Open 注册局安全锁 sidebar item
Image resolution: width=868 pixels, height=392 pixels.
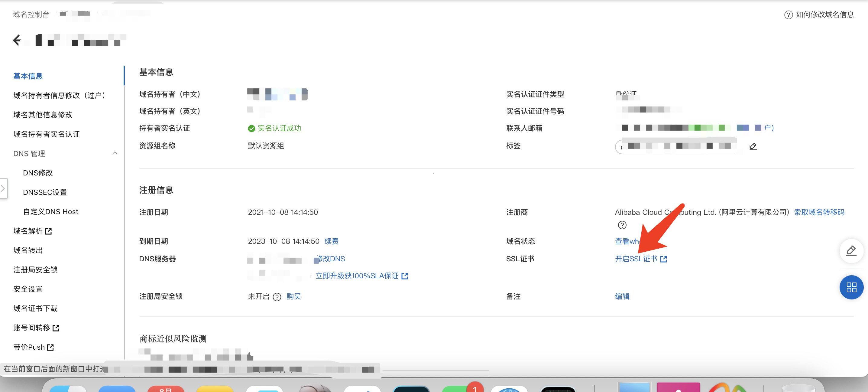coord(35,269)
